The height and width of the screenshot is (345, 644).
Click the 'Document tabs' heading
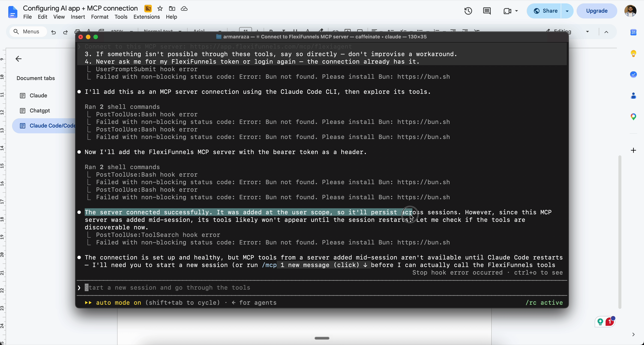(x=36, y=78)
